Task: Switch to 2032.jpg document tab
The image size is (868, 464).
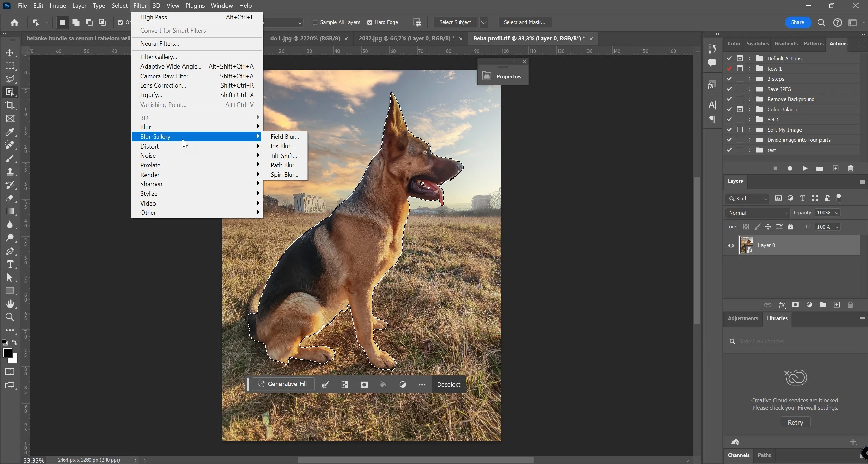Action: 406,38
